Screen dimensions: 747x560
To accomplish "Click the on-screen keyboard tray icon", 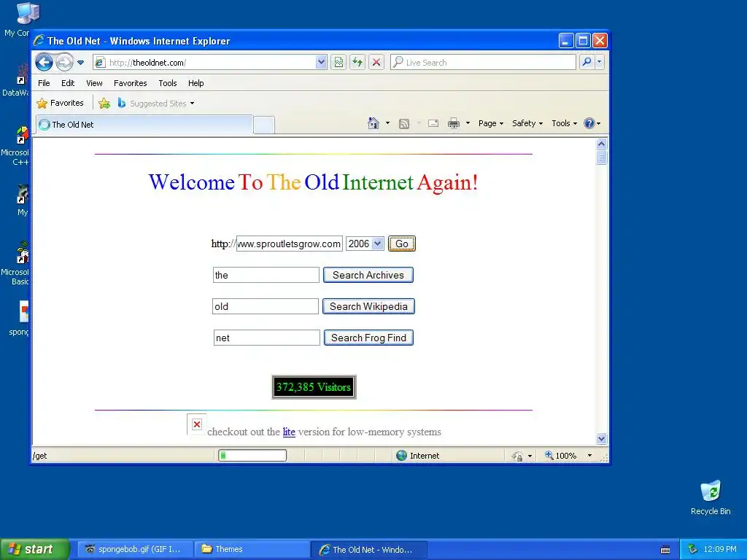I will [665, 550].
